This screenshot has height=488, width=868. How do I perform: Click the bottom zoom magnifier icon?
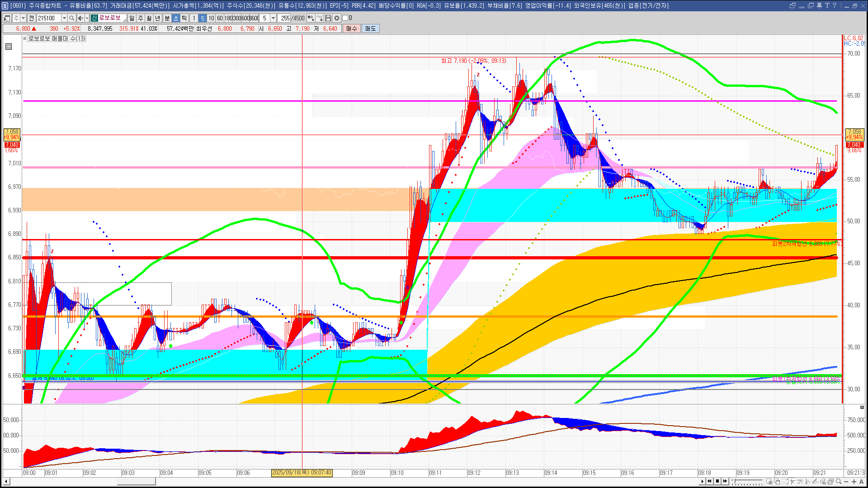click(x=839, y=482)
